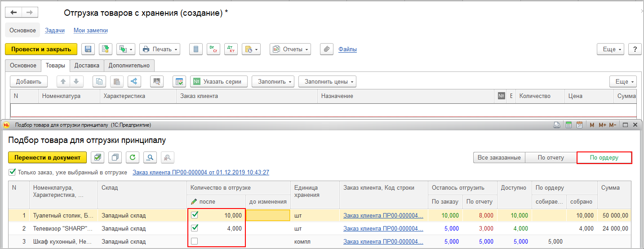Open the calculator icon in title bar
Screen dimensions: 644x249
(x=568, y=124)
